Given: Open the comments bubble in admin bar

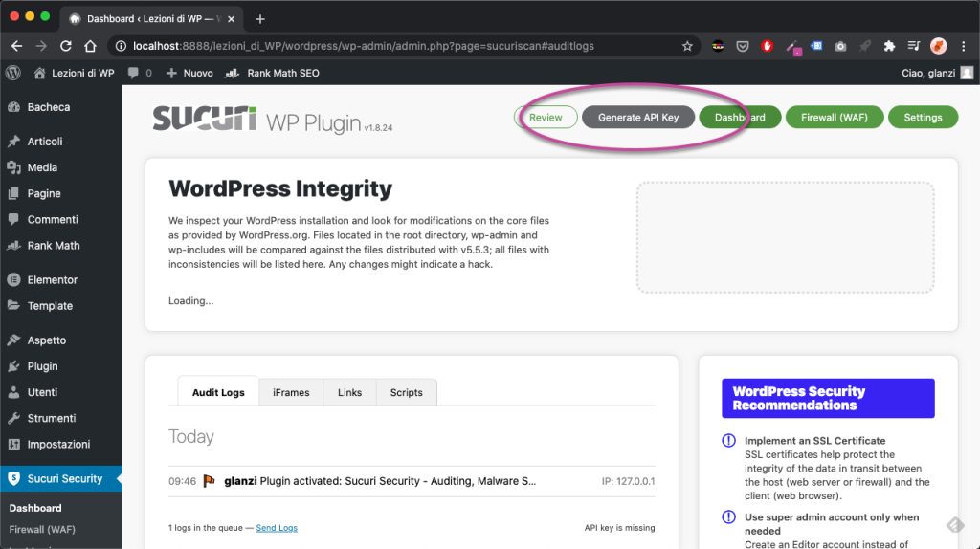Looking at the screenshot, I should point(140,73).
